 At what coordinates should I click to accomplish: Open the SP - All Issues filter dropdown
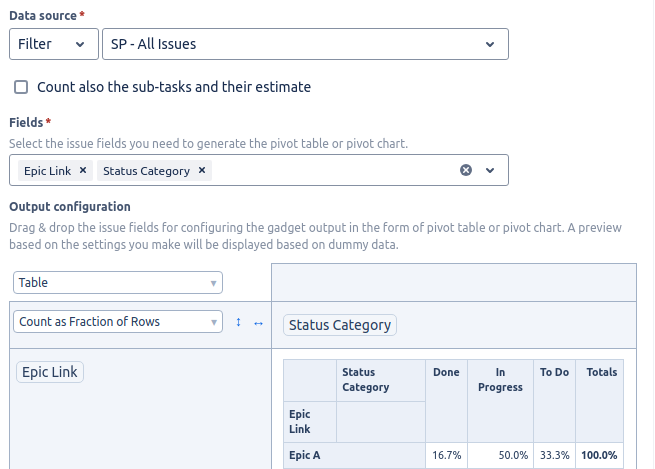click(305, 44)
